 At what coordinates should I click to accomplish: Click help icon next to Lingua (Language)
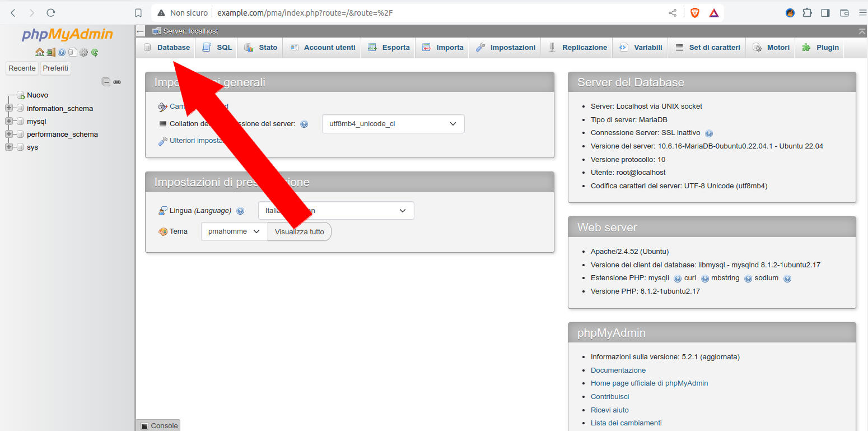240,211
